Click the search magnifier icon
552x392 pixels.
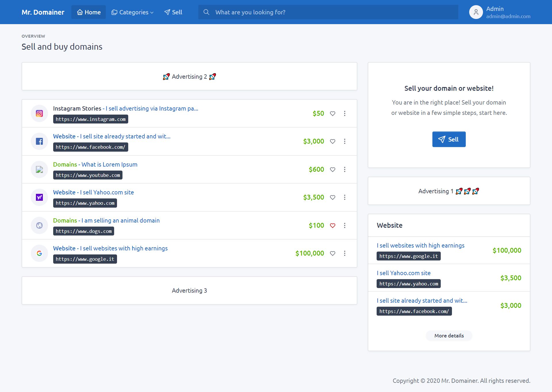(x=206, y=12)
